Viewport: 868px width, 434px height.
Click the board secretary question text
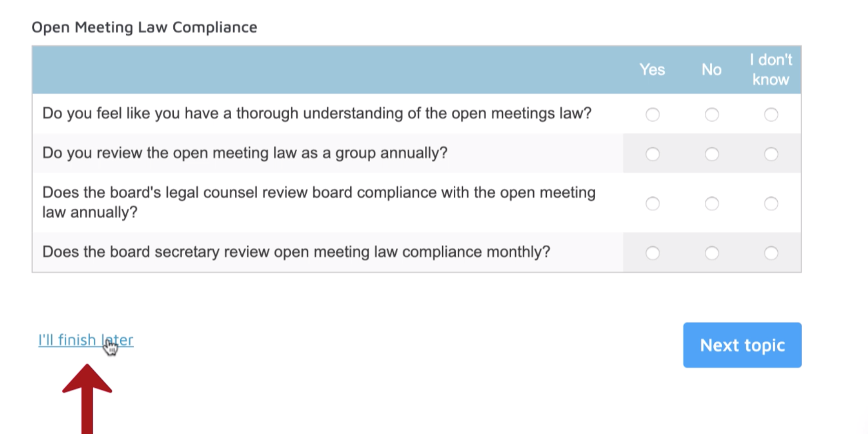[296, 252]
